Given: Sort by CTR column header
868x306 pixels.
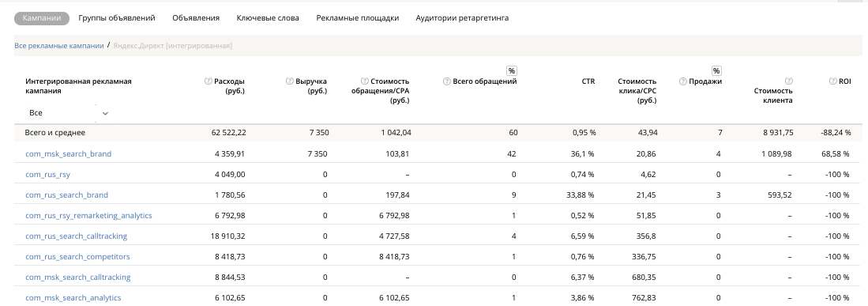Looking at the screenshot, I should point(588,81).
